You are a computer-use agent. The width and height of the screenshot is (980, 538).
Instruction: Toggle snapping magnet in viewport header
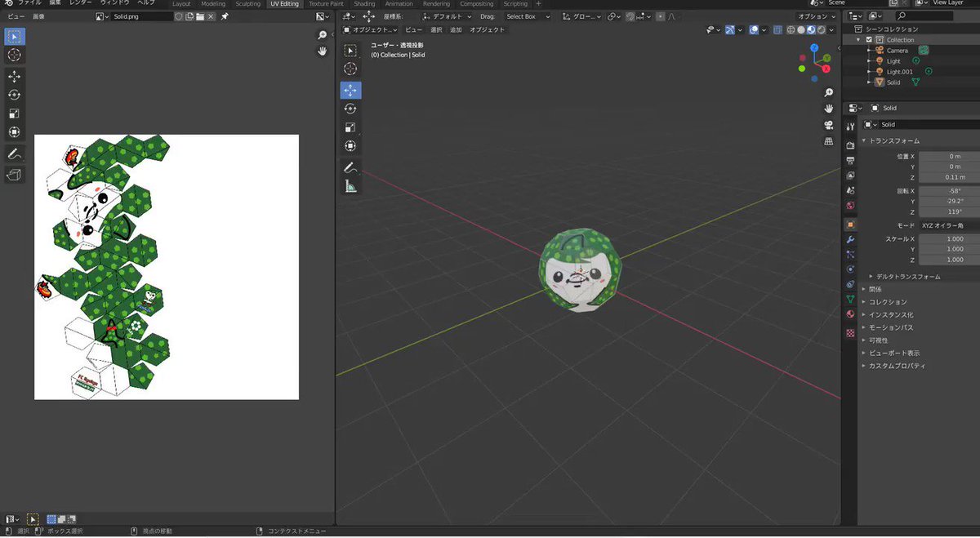coord(630,16)
